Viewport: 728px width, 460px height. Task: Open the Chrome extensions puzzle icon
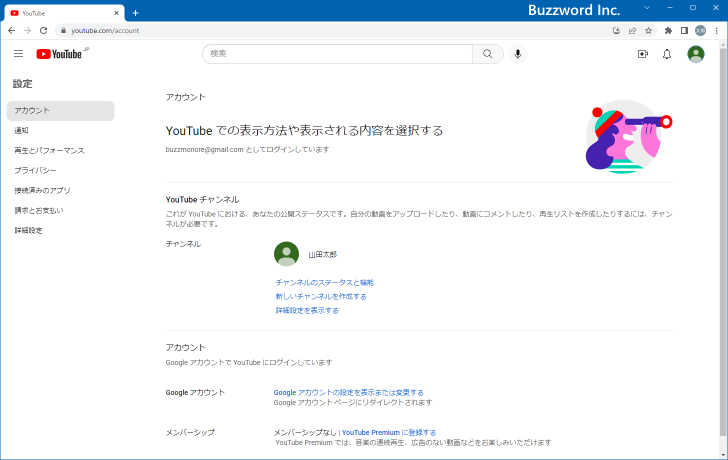(668, 31)
